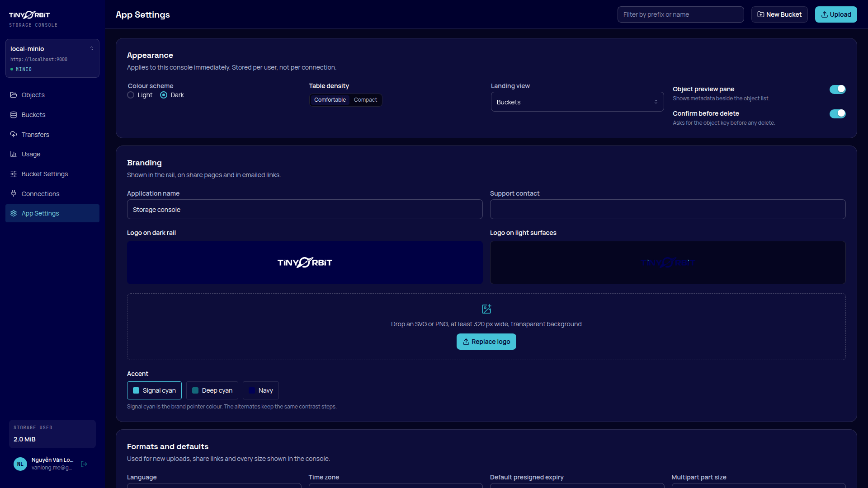Viewport: 868px width, 488px height.
Task: Select the Deep cyan accent swatch
Action: [x=212, y=390]
